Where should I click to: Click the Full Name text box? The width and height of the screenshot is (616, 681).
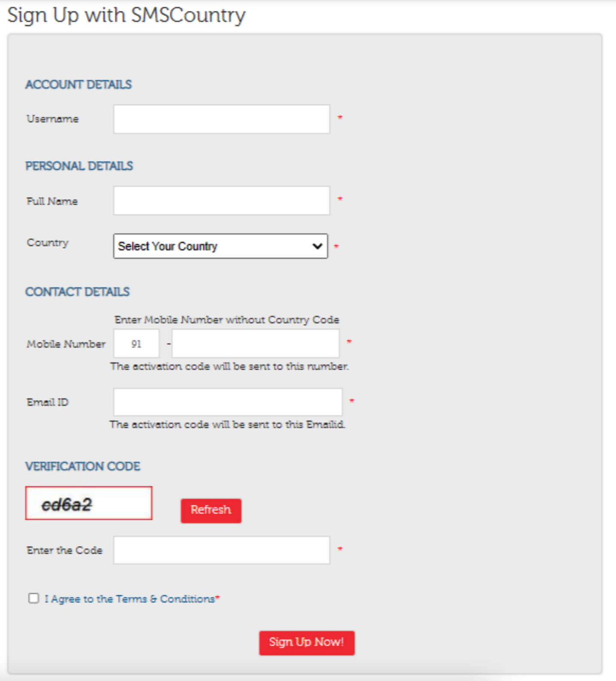point(221,201)
